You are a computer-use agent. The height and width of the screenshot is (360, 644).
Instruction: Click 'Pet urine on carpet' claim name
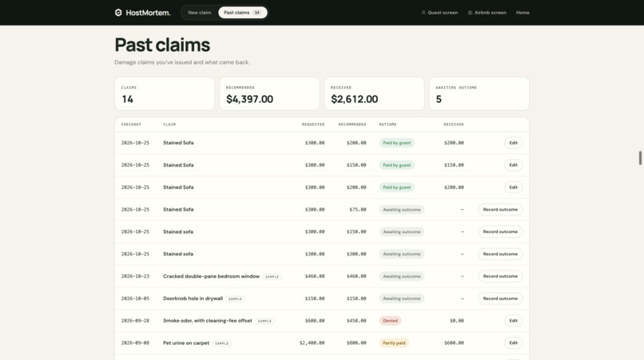coord(186,342)
